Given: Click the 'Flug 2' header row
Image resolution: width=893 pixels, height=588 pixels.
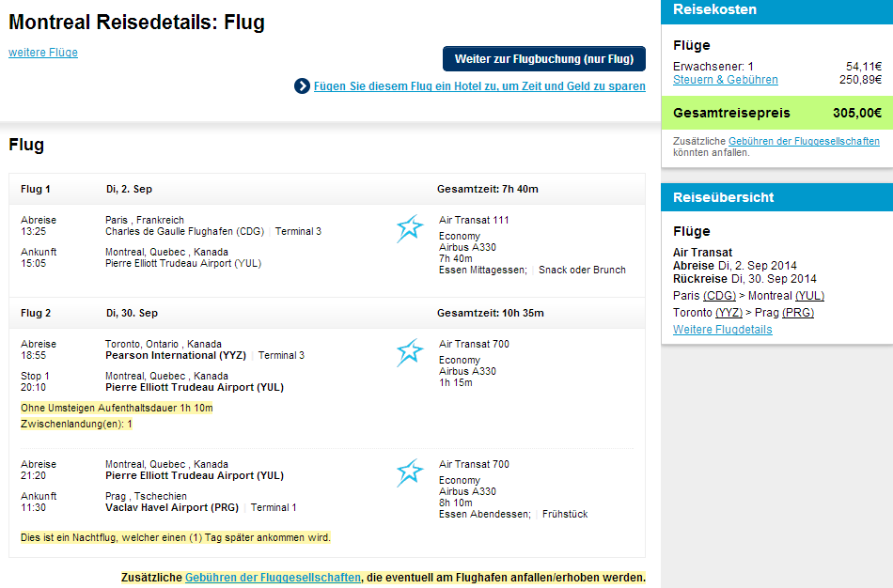Looking at the screenshot, I should point(327,313).
